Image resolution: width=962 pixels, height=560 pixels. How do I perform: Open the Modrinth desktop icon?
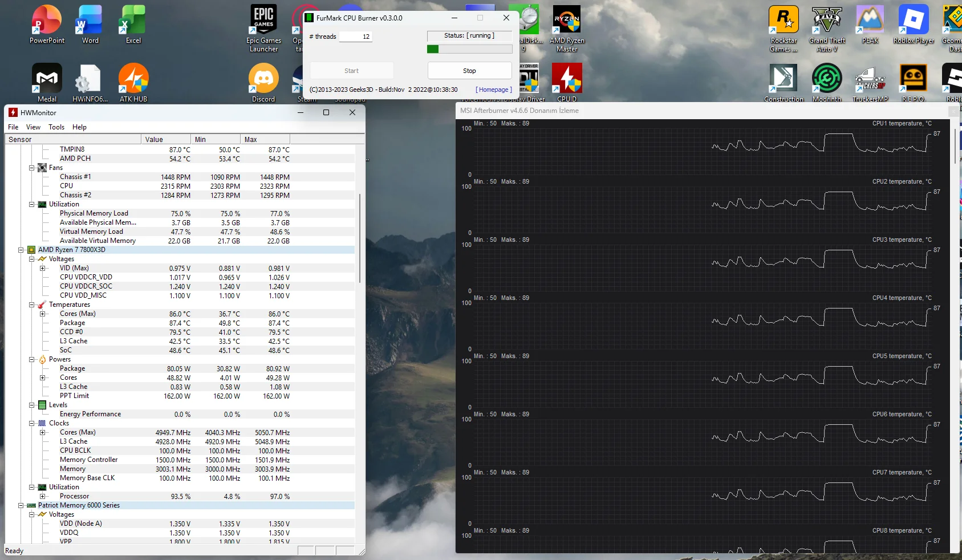[x=827, y=83]
